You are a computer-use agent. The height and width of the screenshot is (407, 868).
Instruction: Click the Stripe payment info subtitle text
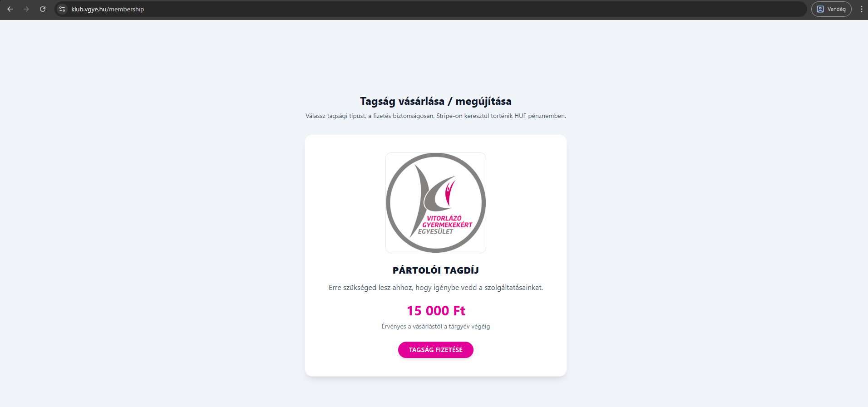tap(436, 116)
